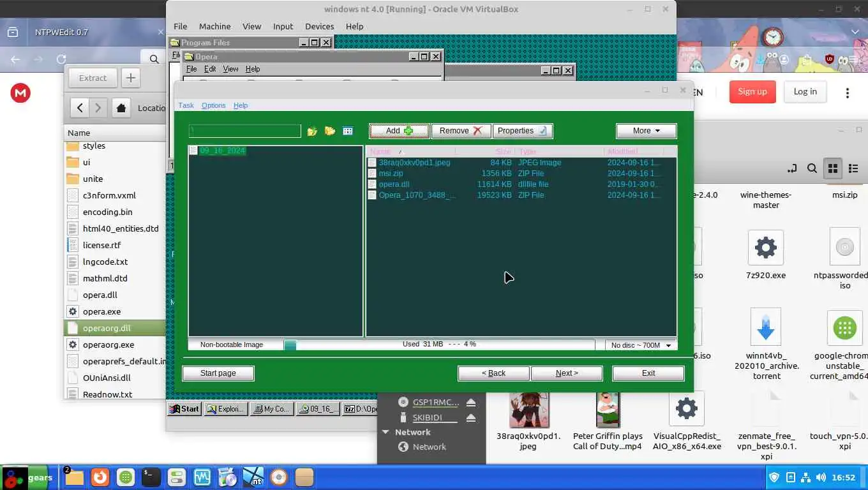
Task: Click the MEGA logo icon
Action: 20,93
